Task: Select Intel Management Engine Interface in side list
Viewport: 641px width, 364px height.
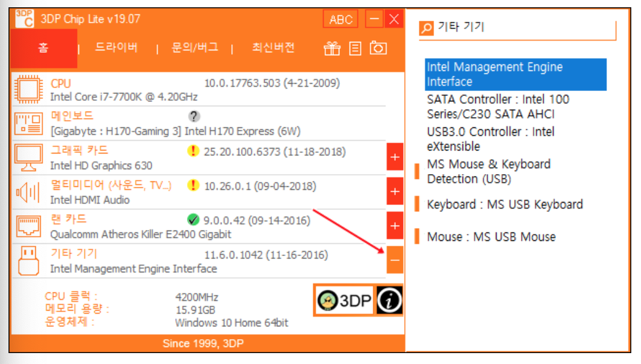Action: pos(515,75)
